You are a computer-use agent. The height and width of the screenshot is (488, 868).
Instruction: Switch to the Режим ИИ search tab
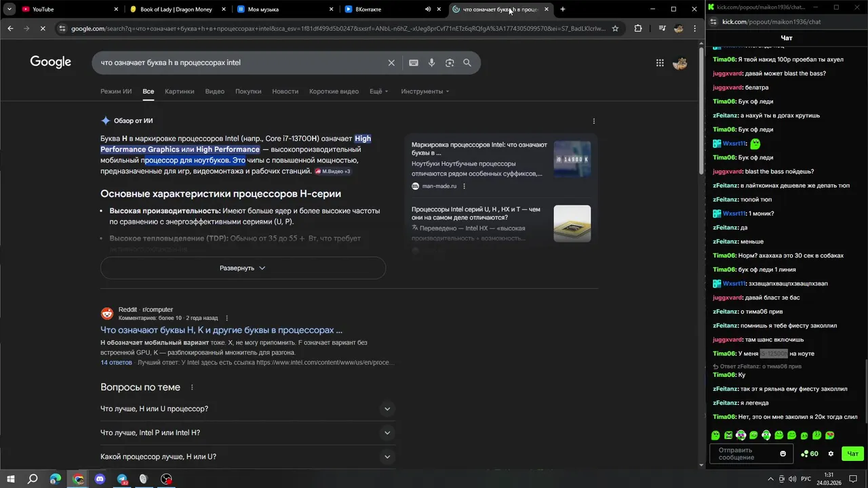(116, 91)
